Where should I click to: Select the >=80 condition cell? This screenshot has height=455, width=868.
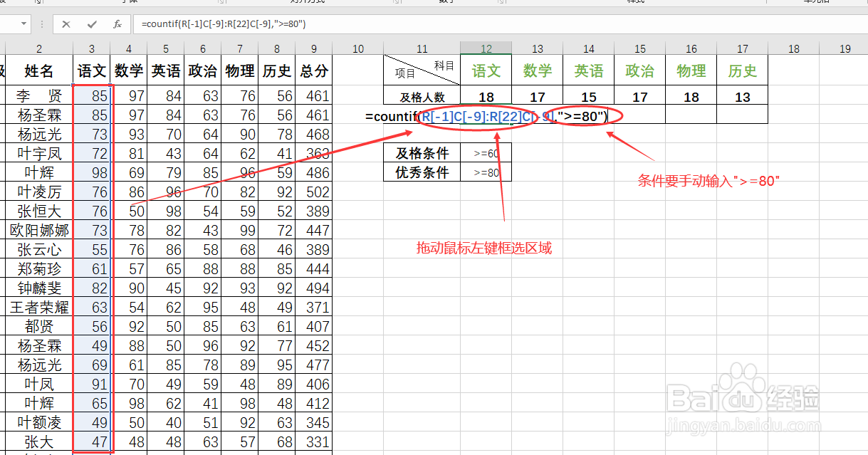tap(486, 172)
